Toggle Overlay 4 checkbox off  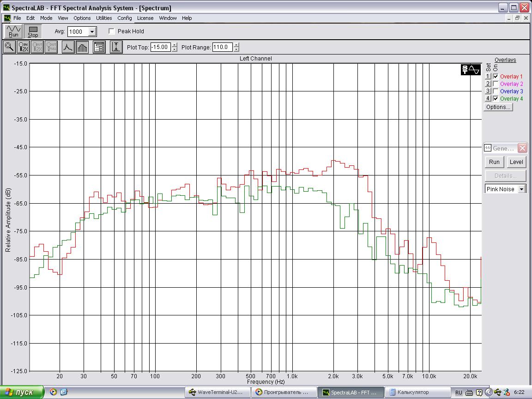click(x=496, y=98)
